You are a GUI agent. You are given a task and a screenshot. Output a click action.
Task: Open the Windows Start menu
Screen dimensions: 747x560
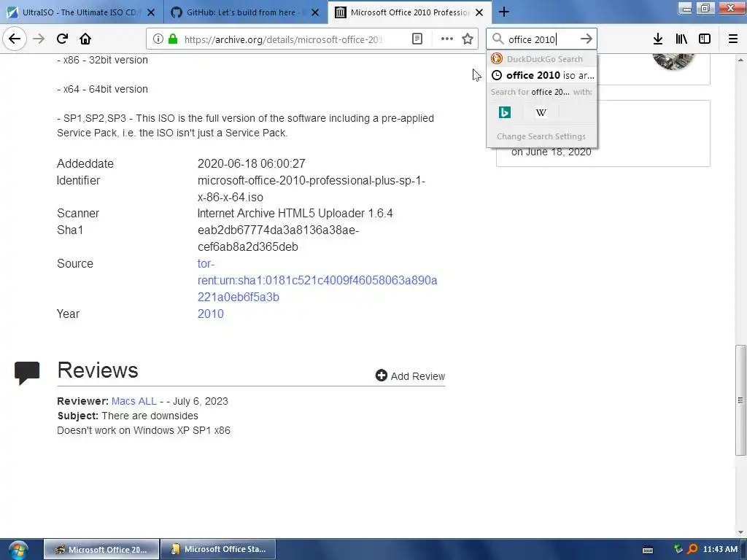(x=18, y=550)
